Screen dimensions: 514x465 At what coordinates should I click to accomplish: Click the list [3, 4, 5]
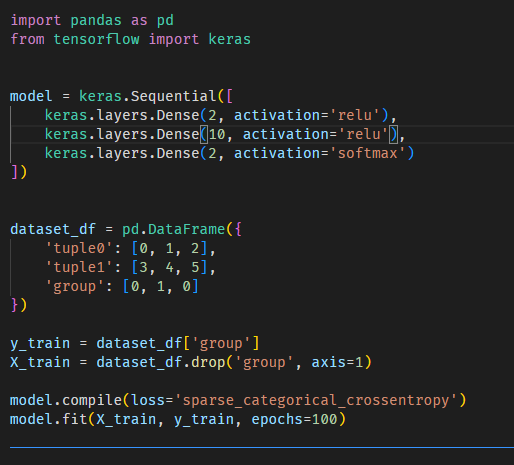pos(169,267)
